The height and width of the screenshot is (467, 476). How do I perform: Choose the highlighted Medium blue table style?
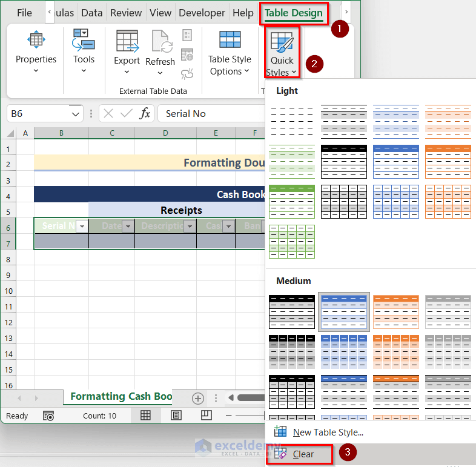(x=343, y=312)
